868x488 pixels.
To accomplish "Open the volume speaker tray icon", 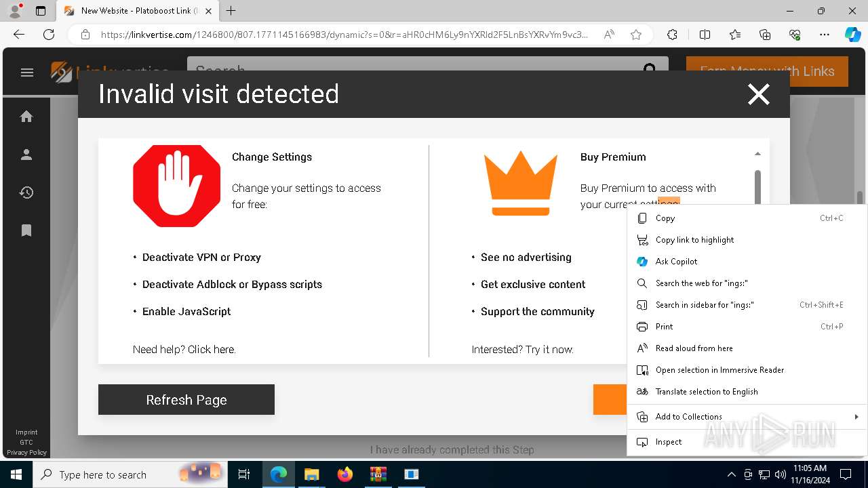I will (780, 474).
